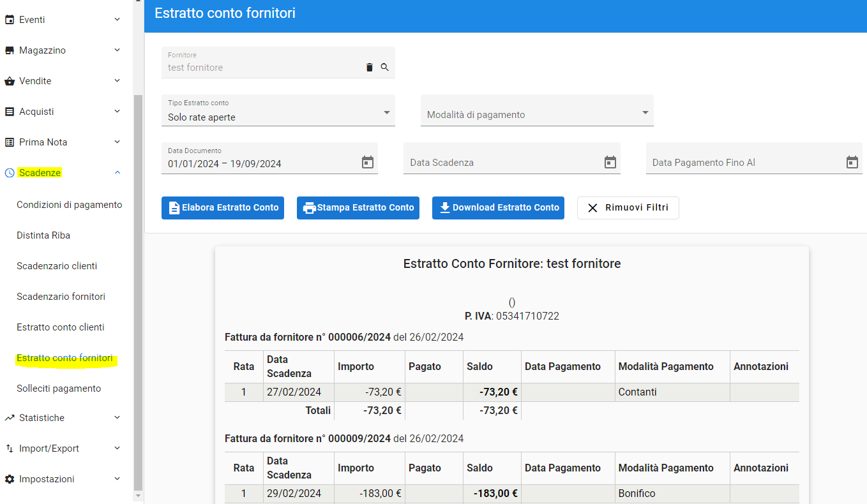Click the Statistiche trend icon
Screen dimensions: 867x504
pyautogui.click(x=10, y=418)
